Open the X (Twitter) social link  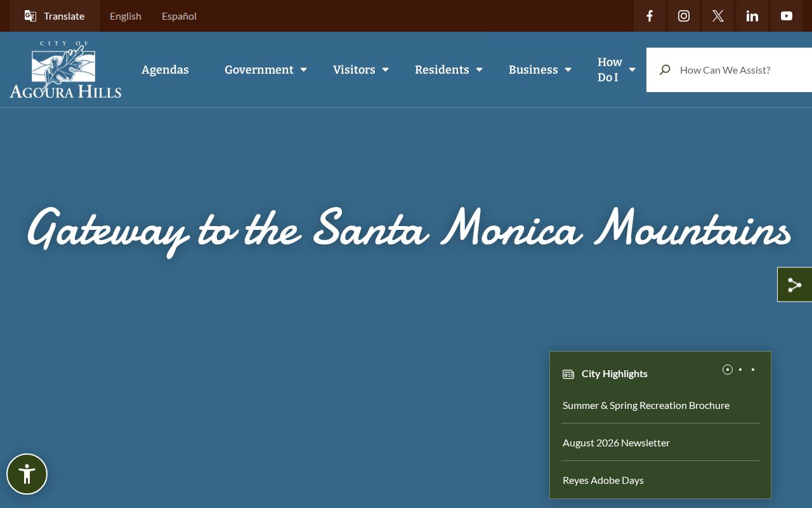click(718, 16)
